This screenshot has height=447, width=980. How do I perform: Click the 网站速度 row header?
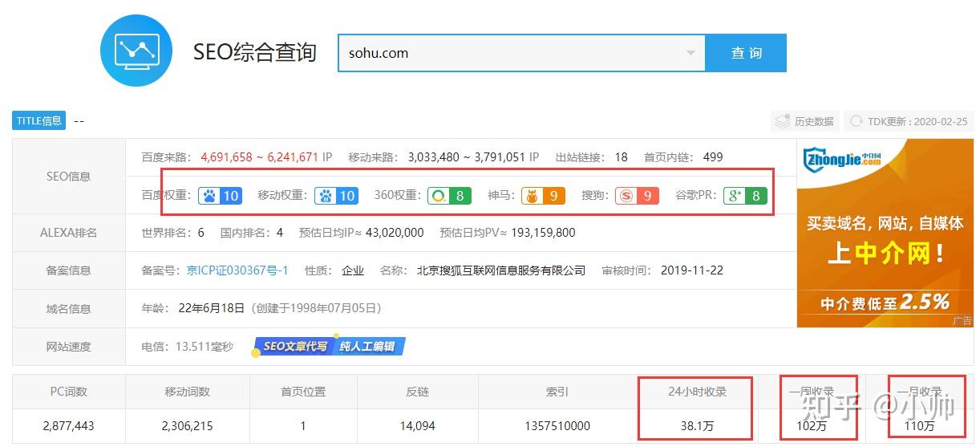click(x=69, y=347)
